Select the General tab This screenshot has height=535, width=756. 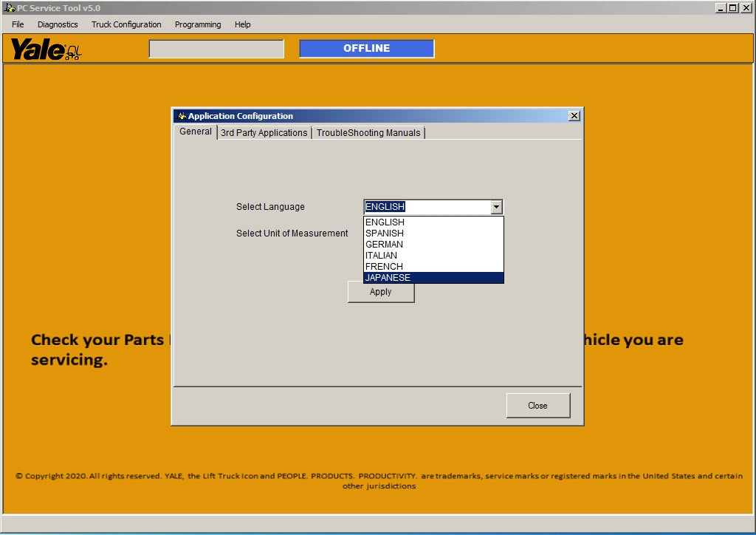196,132
